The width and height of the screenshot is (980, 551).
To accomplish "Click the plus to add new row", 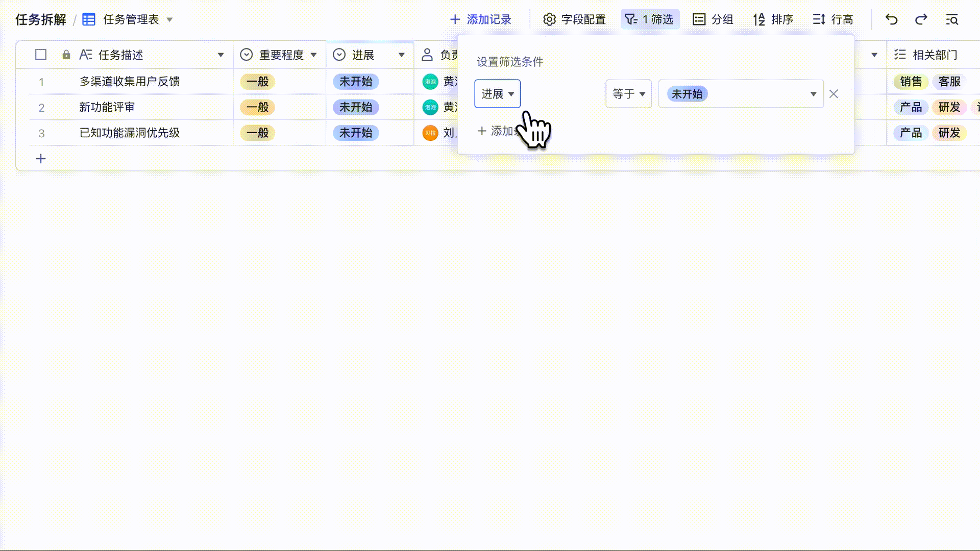I will click(41, 159).
